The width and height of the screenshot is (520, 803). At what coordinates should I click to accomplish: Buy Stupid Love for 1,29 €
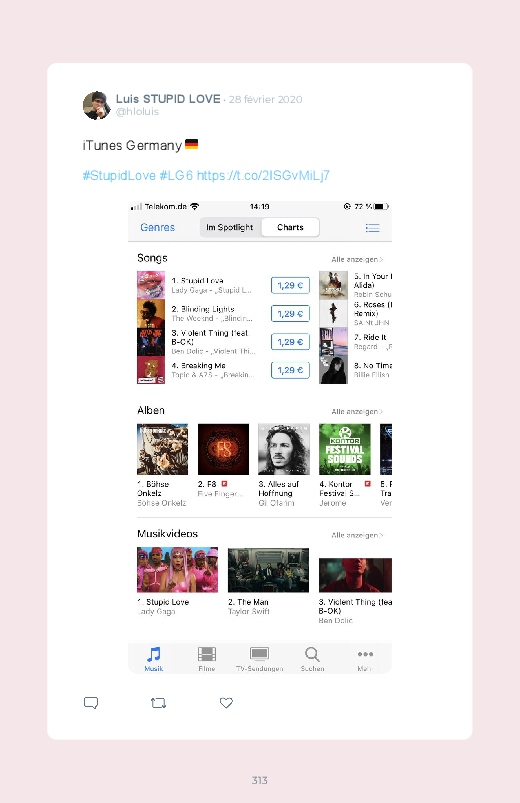pyautogui.click(x=290, y=285)
